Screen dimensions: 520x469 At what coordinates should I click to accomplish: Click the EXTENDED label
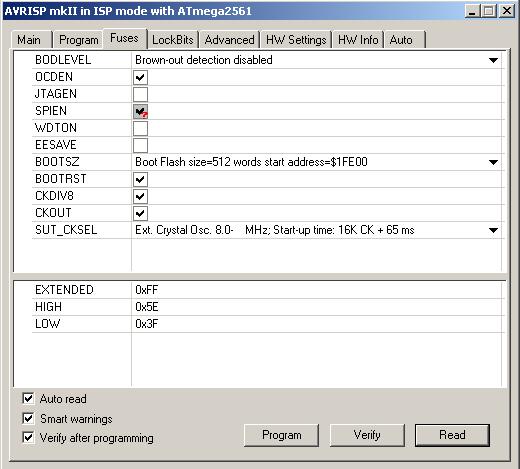click(64, 290)
